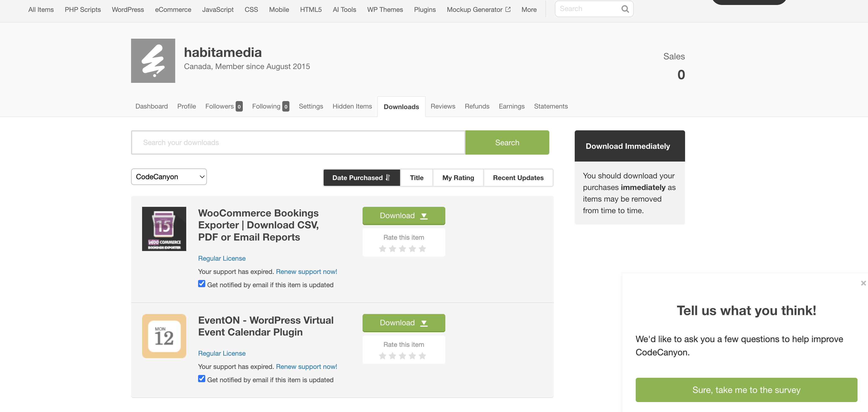Switch to the Profile tab
Screen dimensions: 868x412
pyautogui.click(x=187, y=107)
